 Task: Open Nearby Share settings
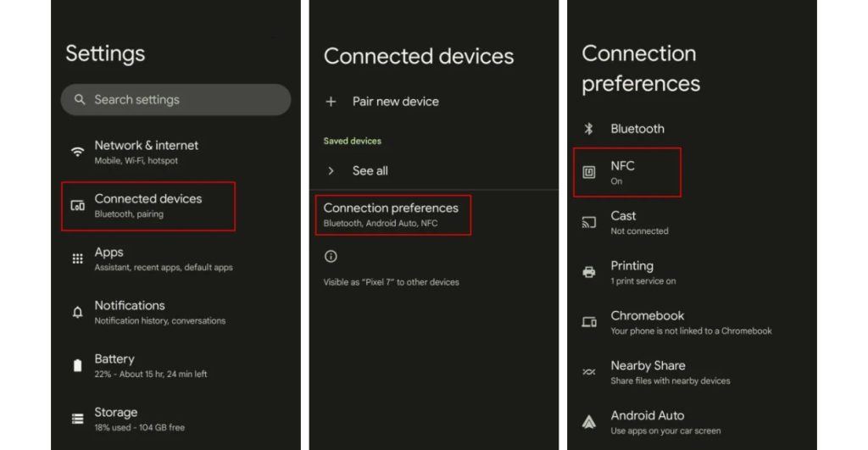click(x=692, y=372)
